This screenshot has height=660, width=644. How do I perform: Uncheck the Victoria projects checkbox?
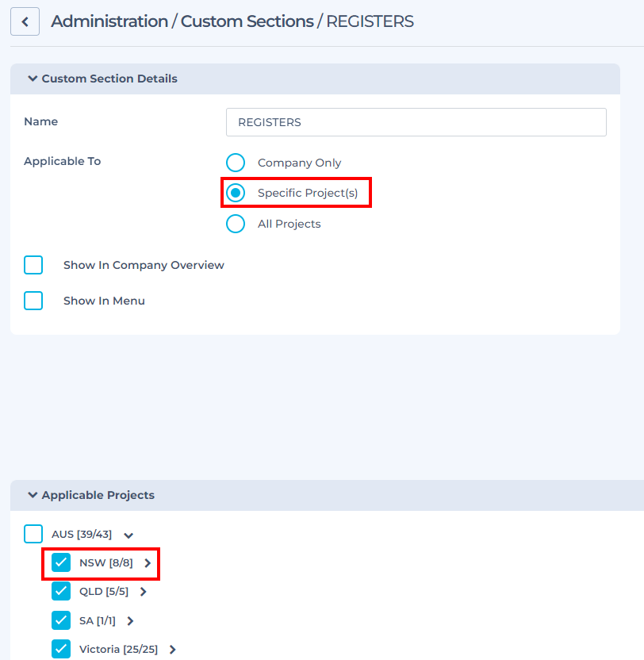61,649
